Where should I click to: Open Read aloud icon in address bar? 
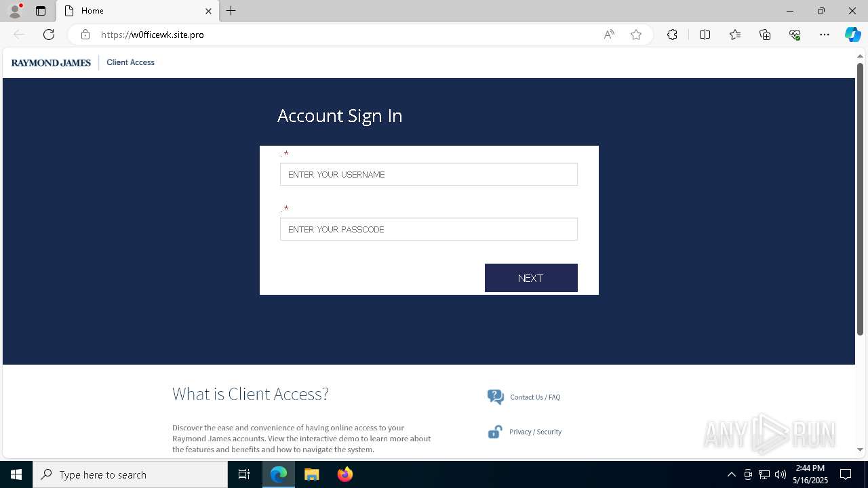pyautogui.click(x=609, y=35)
